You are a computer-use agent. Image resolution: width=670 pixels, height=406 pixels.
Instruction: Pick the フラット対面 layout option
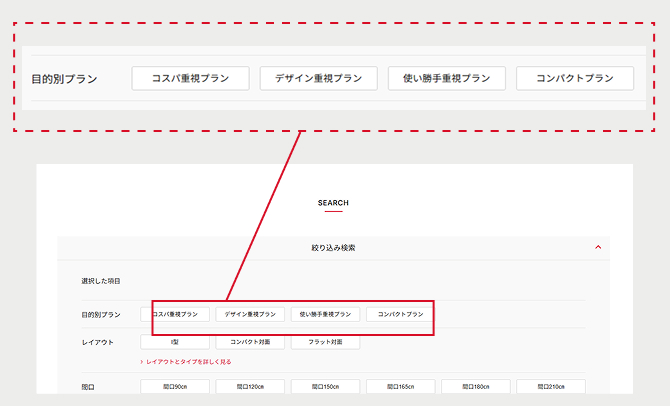point(326,342)
